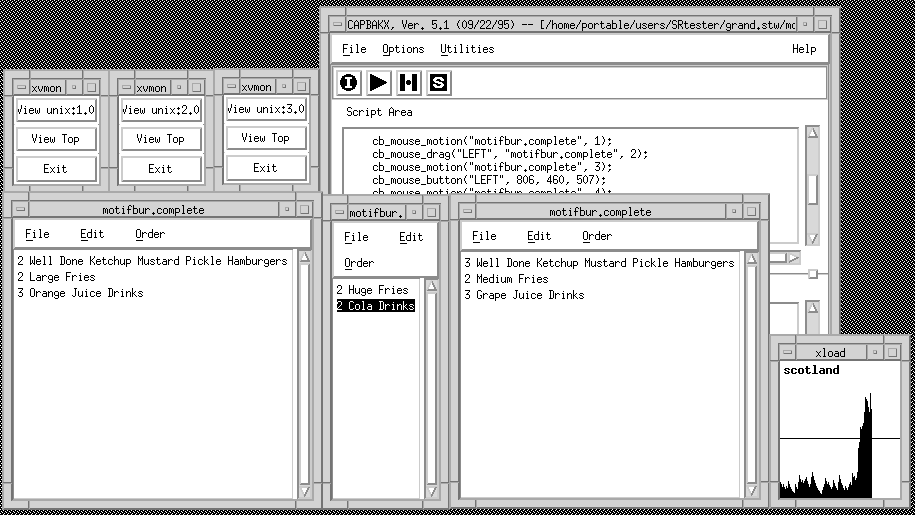The image size is (915, 515).
Task: Open the Options menu in CAPBAKX
Action: 403,49
